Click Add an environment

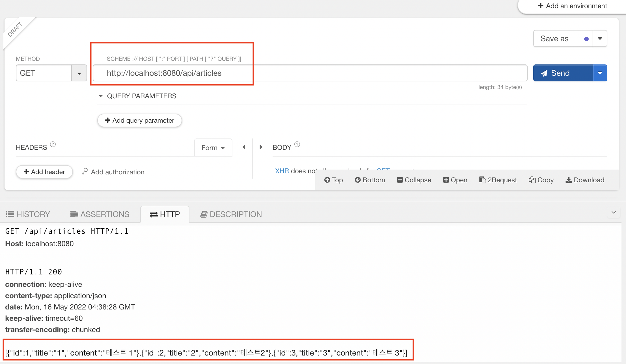point(572,6)
